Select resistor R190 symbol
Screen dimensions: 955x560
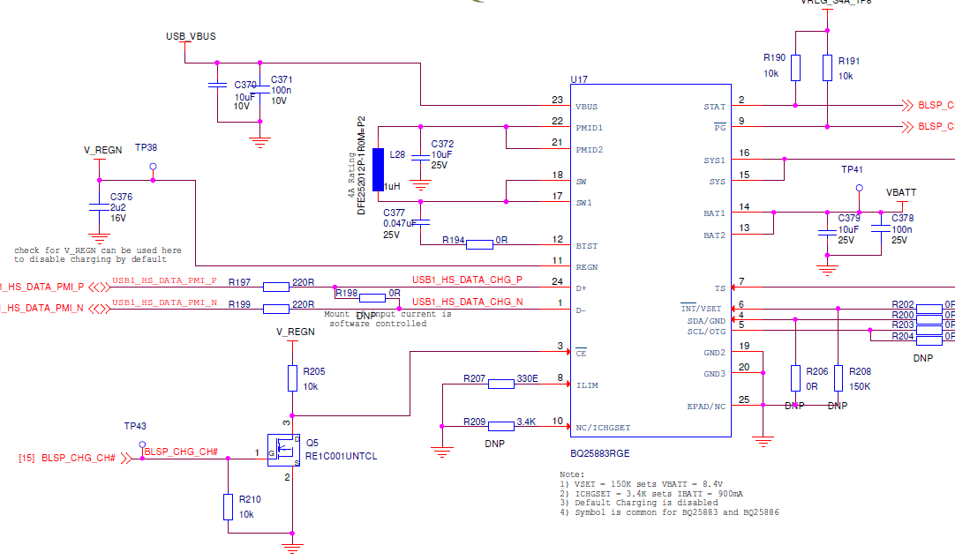pos(795,68)
